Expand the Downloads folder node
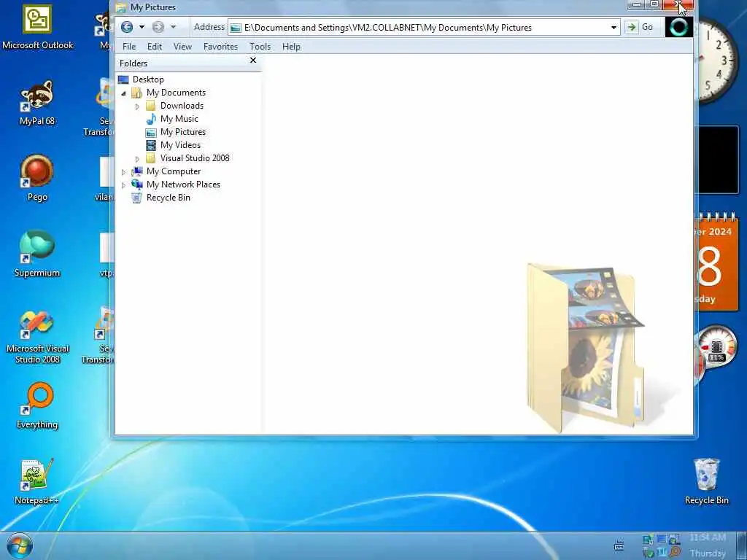This screenshot has height=560, width=747. click(137, 106)
